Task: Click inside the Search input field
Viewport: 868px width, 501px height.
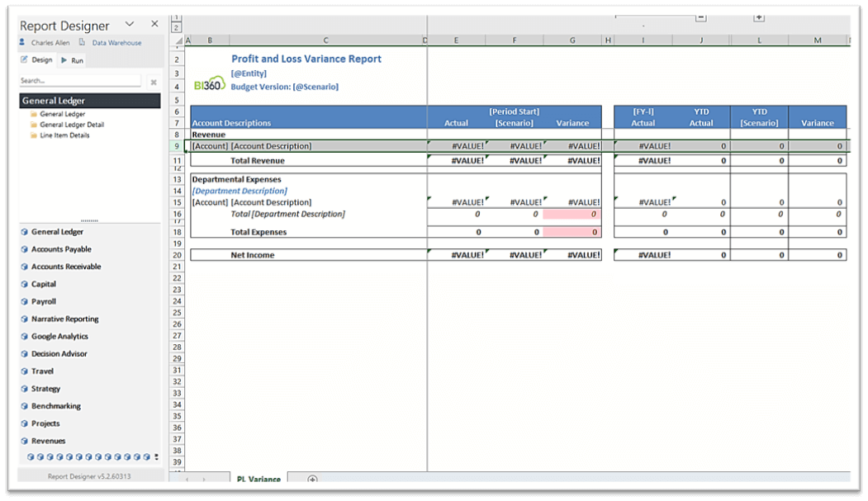Action: pos(80,81)
